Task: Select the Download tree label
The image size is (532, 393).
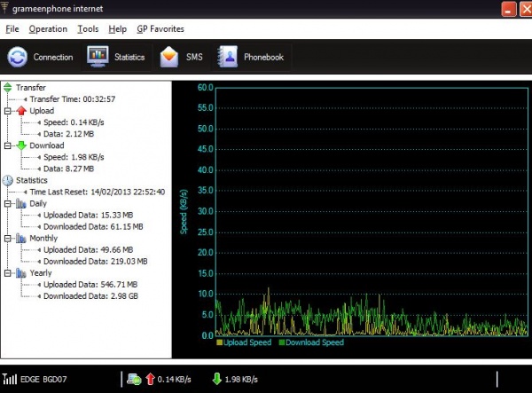Action: [47, 145]
